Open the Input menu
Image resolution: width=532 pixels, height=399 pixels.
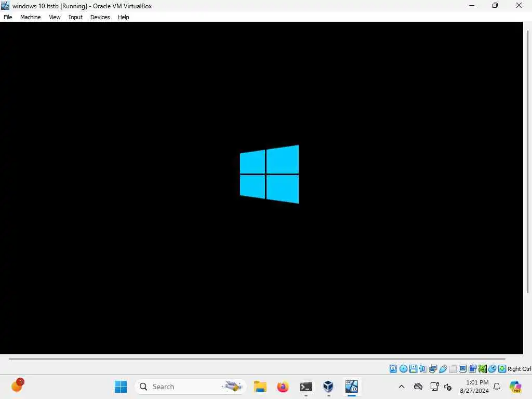point(75,17)
